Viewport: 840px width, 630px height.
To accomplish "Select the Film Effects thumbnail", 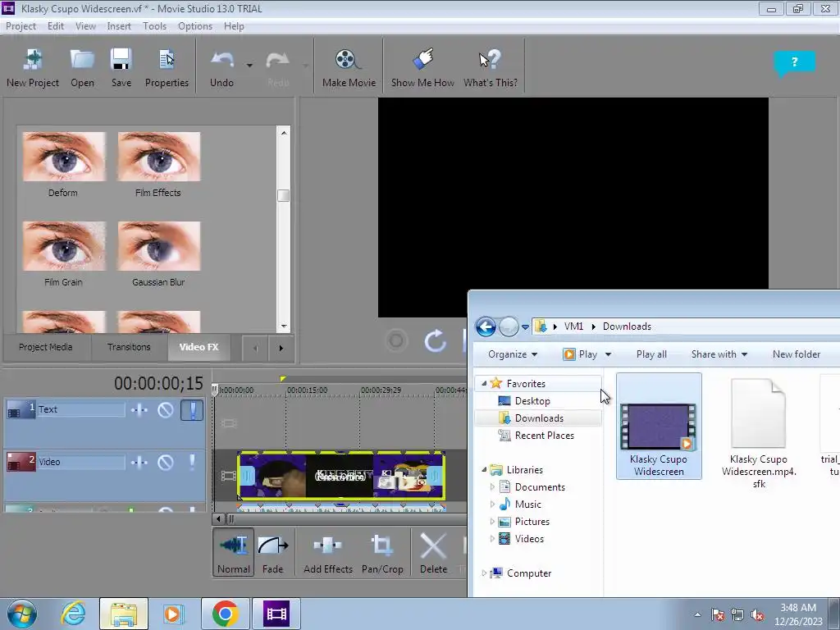I will 158,157.
